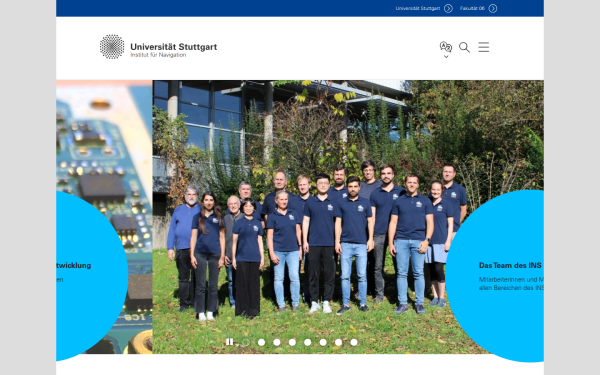This screenshot has height=375, width=600.
Task: Click the Institut für Navigation subtitle
Action: tap(158, 55)
